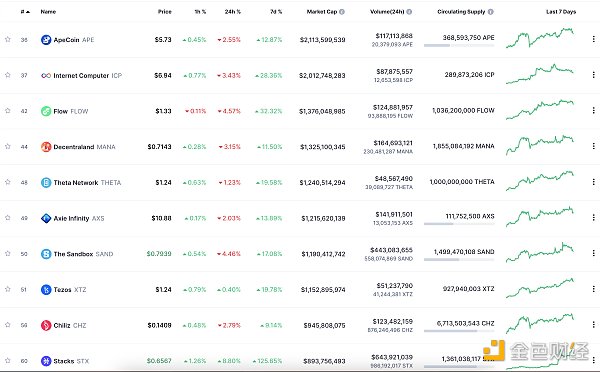
Task: Open the three-dot menu for Chiliz row
Action: (x=593, y=325)
